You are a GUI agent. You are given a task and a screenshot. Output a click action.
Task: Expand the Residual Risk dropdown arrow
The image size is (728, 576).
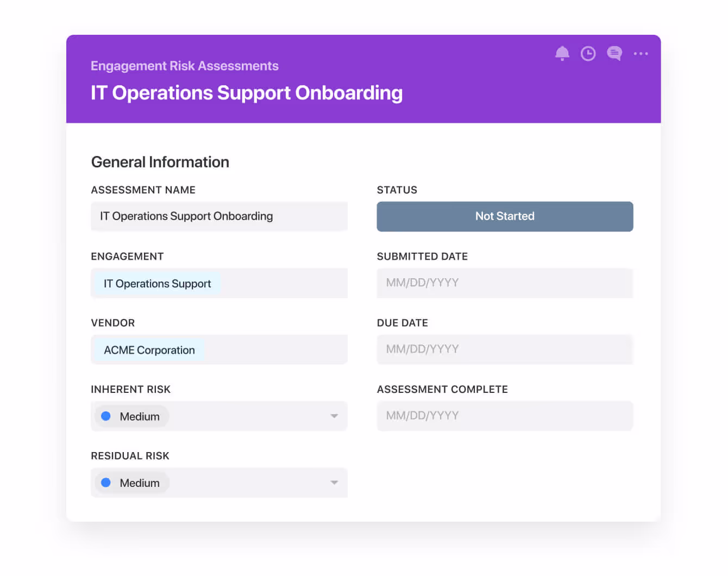tap(334, 483)
